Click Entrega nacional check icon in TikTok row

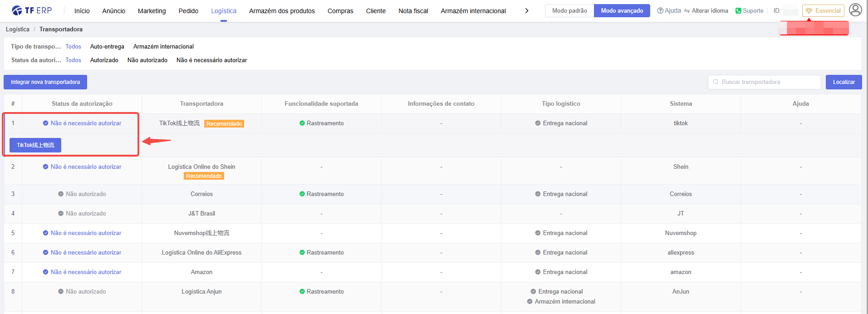point(538,123)
